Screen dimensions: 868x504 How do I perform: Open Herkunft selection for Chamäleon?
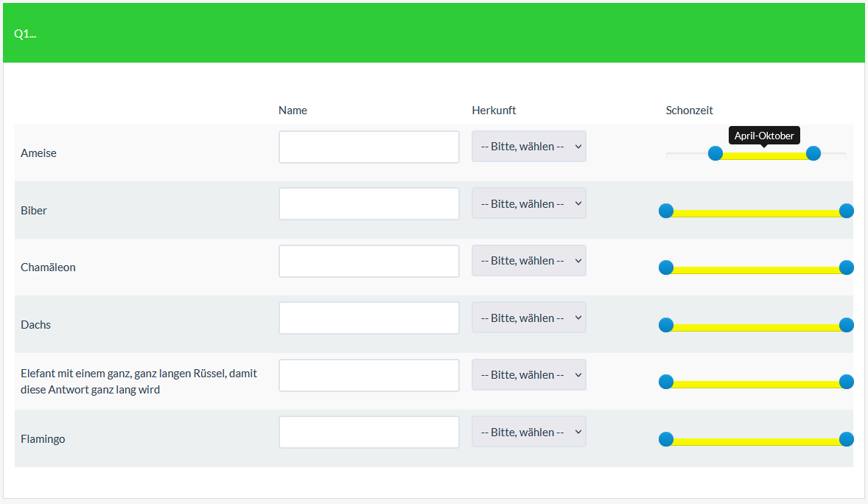(528, 261)
